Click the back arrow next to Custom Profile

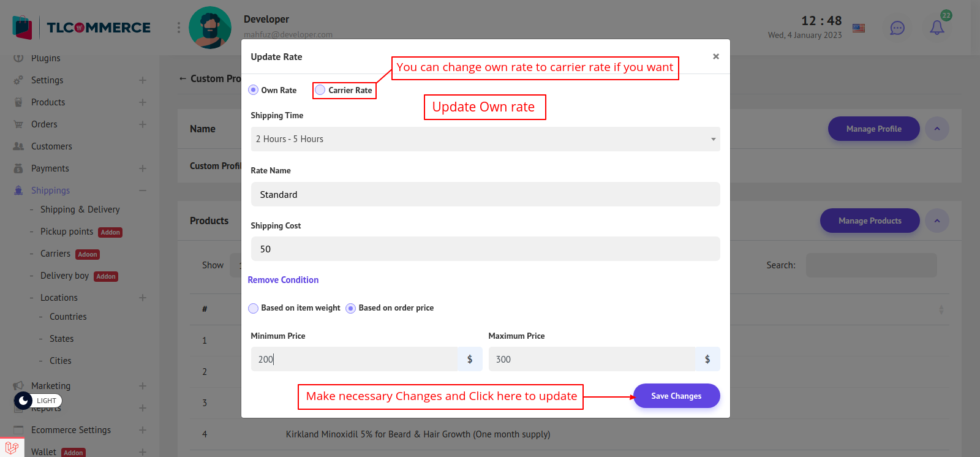(x=183, y=78)
